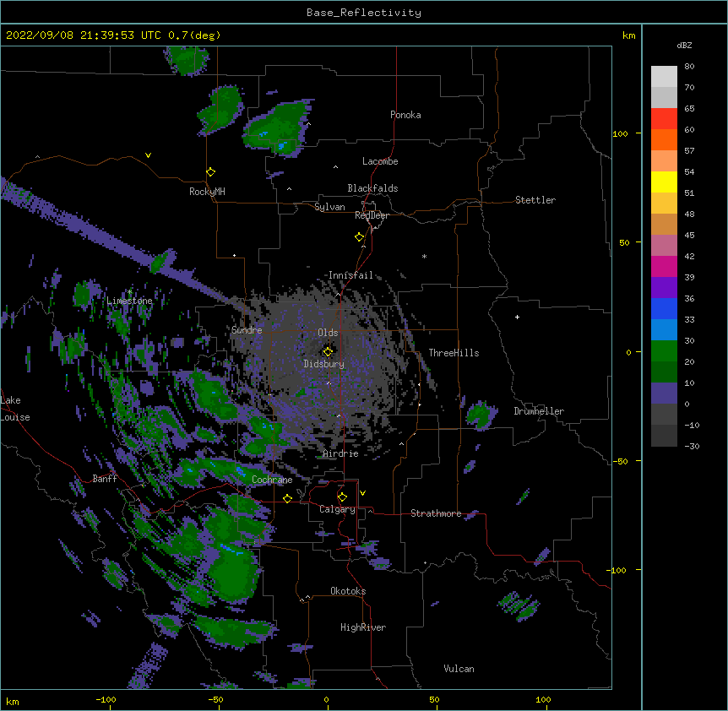
Task: Click the Cochrane town label
Action: (272, 480)
